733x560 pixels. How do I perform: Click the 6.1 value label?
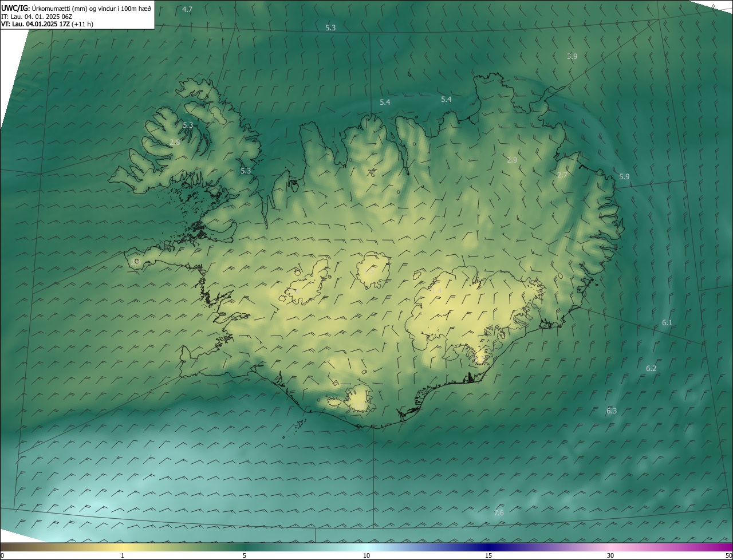pyautogui.click(x=667, y=323)
